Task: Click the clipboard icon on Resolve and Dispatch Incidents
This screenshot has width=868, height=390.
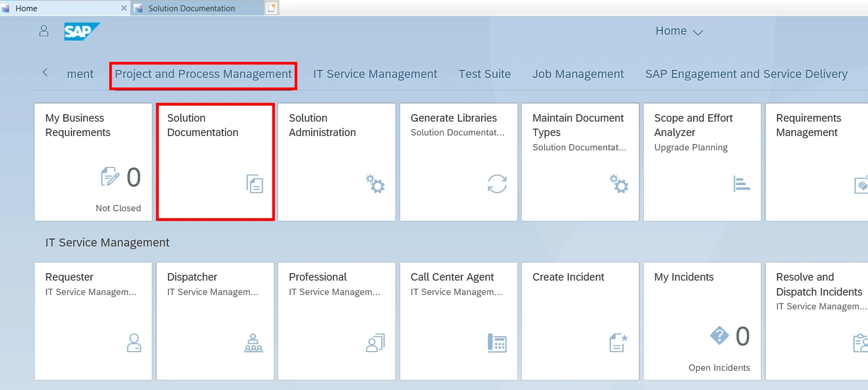Action: tap(861, 343)
